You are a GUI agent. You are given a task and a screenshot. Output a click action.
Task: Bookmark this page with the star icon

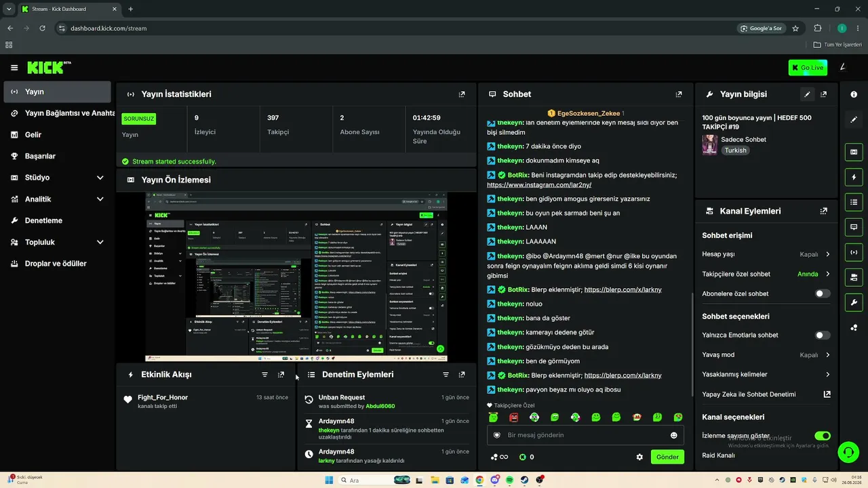coord(795,28)
